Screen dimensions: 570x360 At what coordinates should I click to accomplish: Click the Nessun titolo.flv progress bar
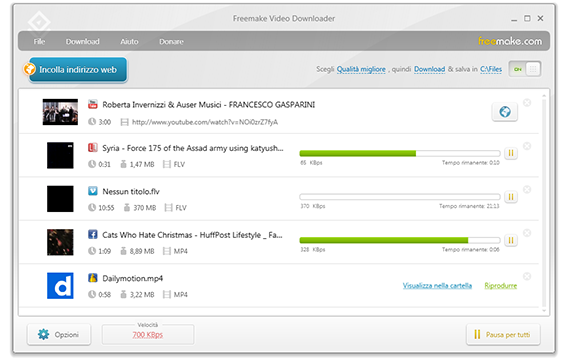tap(400, 197)
